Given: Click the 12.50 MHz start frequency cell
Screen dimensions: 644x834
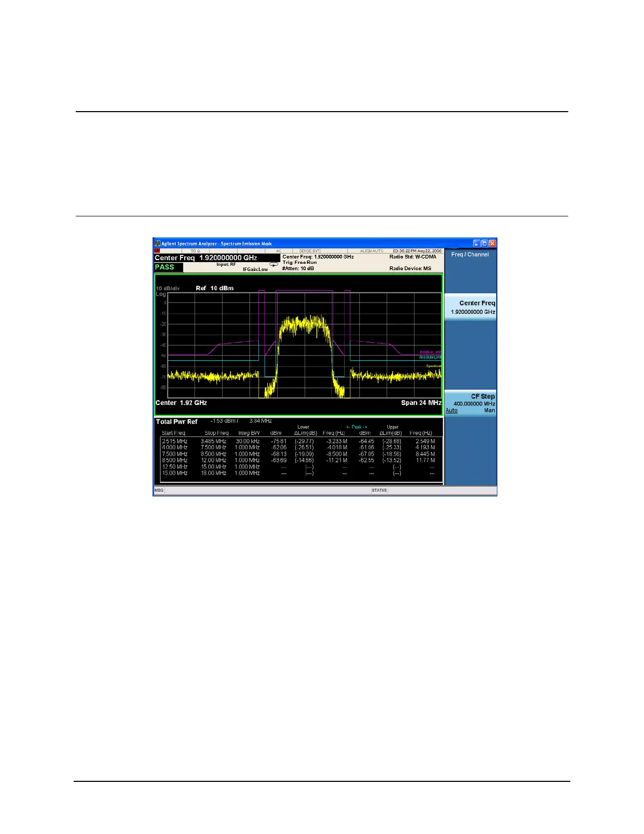Looking at the screenshot, I should pos(175,467).
